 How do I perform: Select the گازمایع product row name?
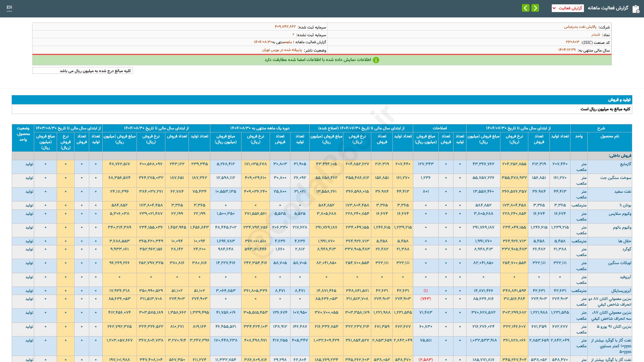[x=626, y=164]
